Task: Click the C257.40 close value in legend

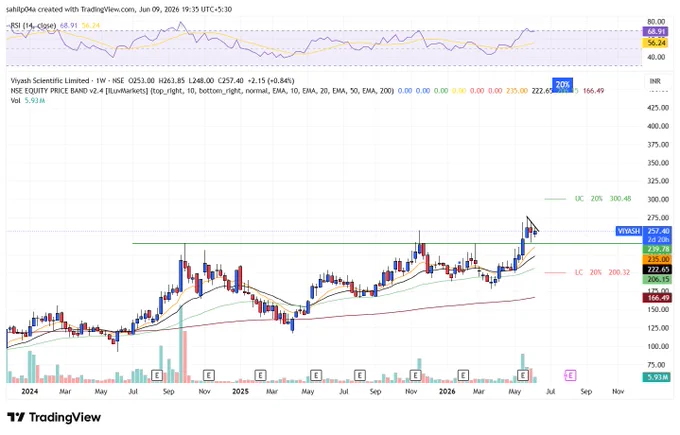Action: [230, 81]
